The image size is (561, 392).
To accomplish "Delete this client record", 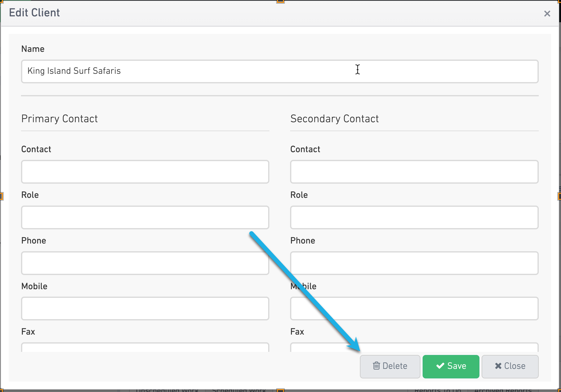I will pyautogui.click(x=390, y=366).
